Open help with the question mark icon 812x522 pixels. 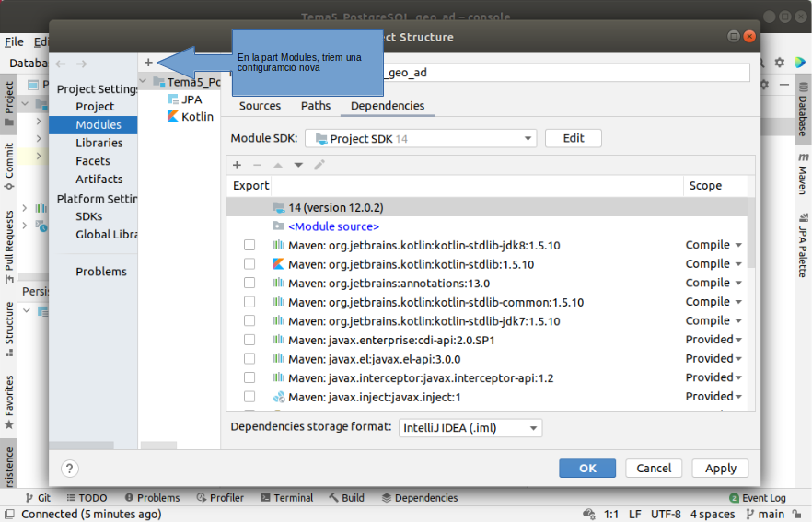[x=69, y=469]
